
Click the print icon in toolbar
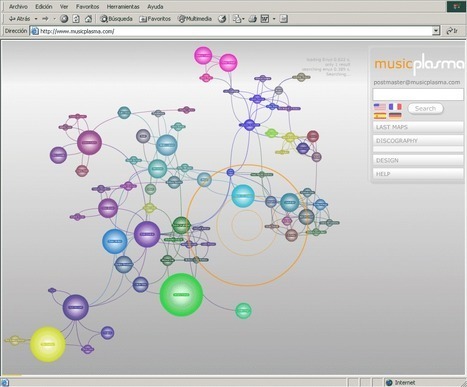pyautogui.click(x=252, y=19)
